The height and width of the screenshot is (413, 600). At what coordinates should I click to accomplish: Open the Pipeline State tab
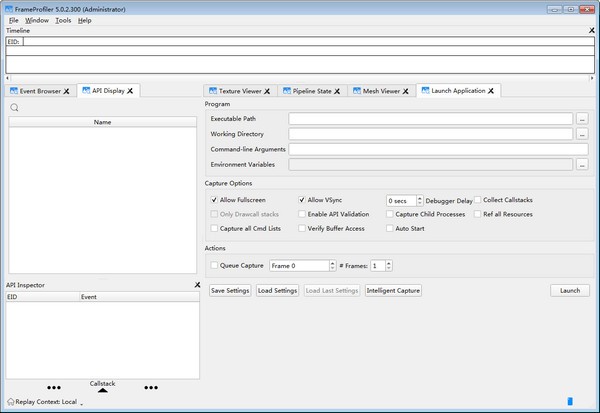tap(312, 91)
